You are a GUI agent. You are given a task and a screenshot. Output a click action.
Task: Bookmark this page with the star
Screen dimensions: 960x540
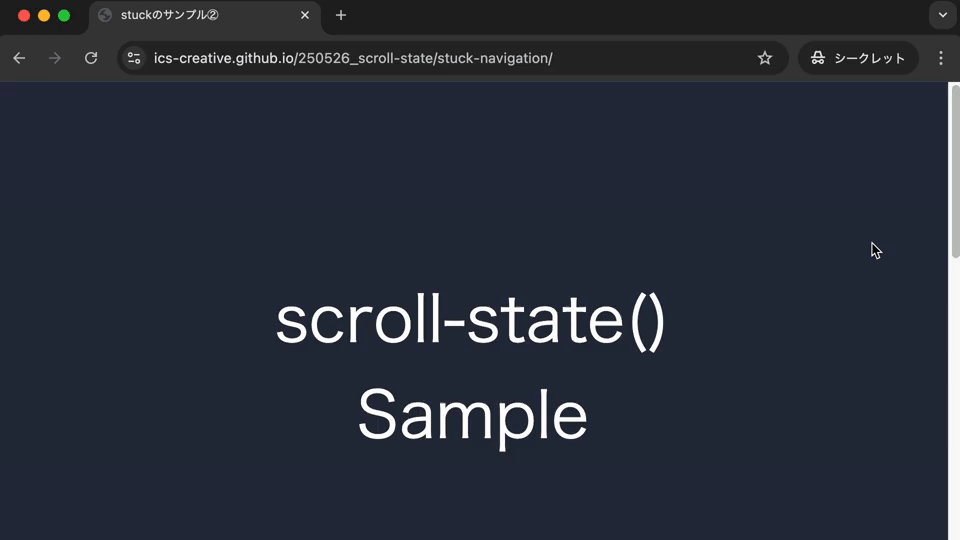765,58
